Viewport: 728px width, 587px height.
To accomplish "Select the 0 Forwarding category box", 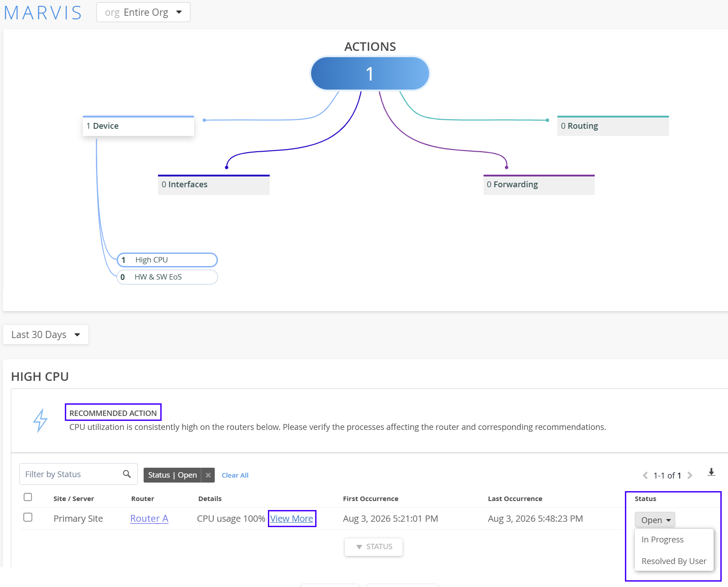I will point(539,185).
